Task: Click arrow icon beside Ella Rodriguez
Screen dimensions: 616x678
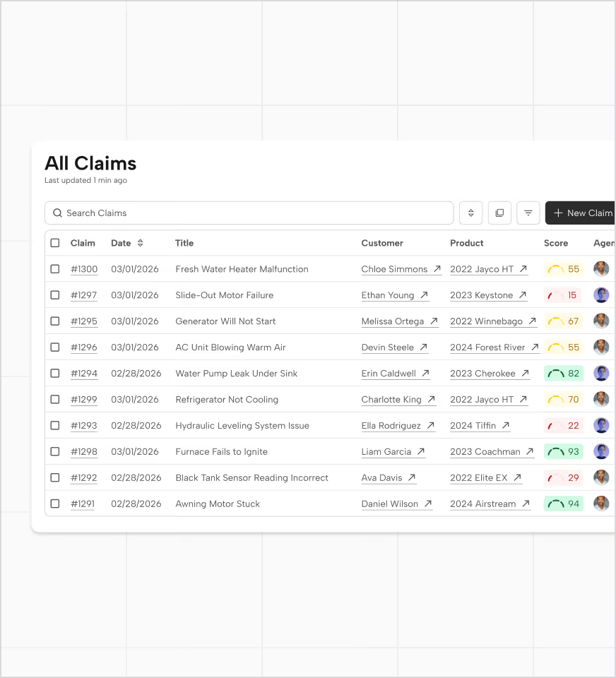Action: (x=430, y=425)
